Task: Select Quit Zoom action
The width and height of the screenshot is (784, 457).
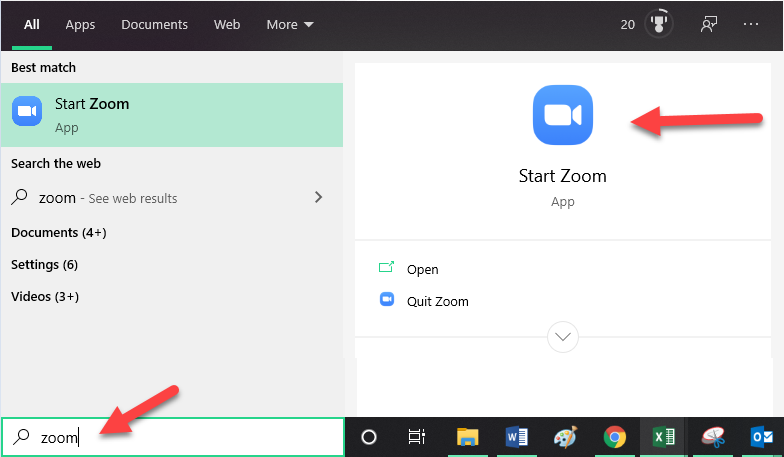Action: [437, 301]
